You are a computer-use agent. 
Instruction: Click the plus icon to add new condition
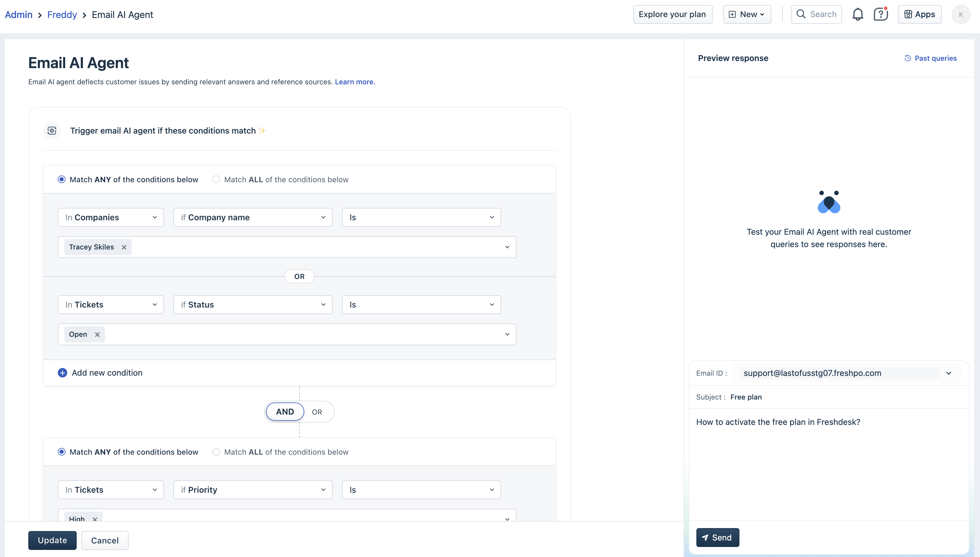[x=62, y=373]
